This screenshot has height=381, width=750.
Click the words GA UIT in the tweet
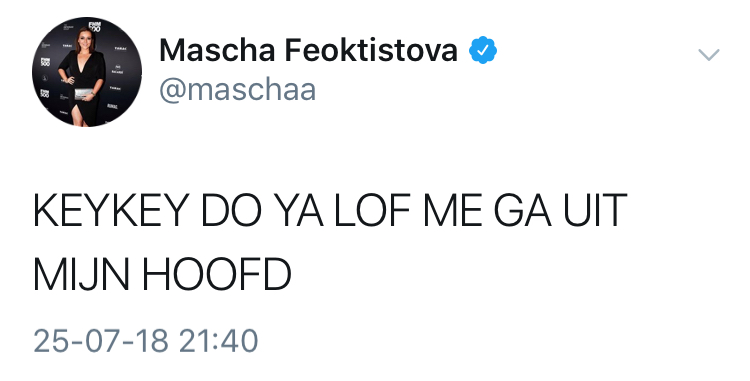point(560,210)
